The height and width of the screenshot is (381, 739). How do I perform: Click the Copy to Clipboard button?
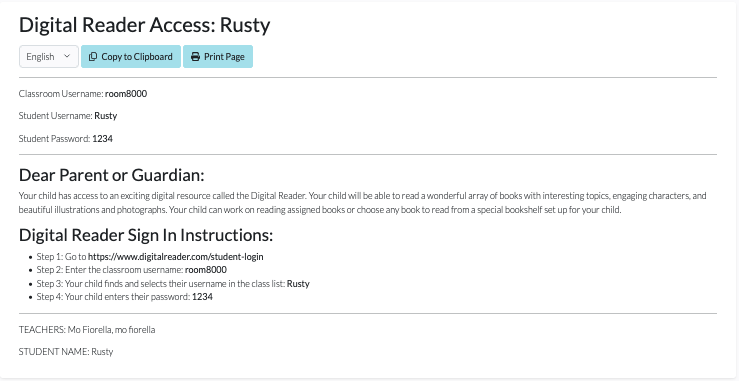click(x=131, y=57)
